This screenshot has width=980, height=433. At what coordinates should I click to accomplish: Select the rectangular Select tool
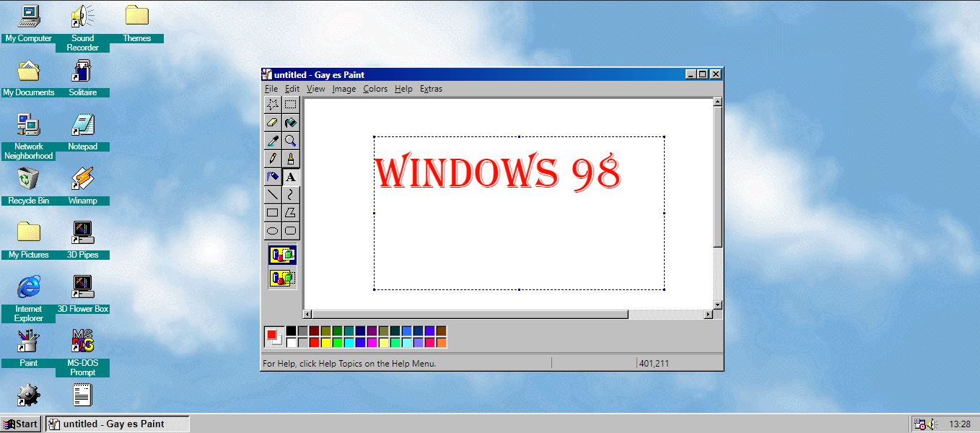click(x=290, y=105)
